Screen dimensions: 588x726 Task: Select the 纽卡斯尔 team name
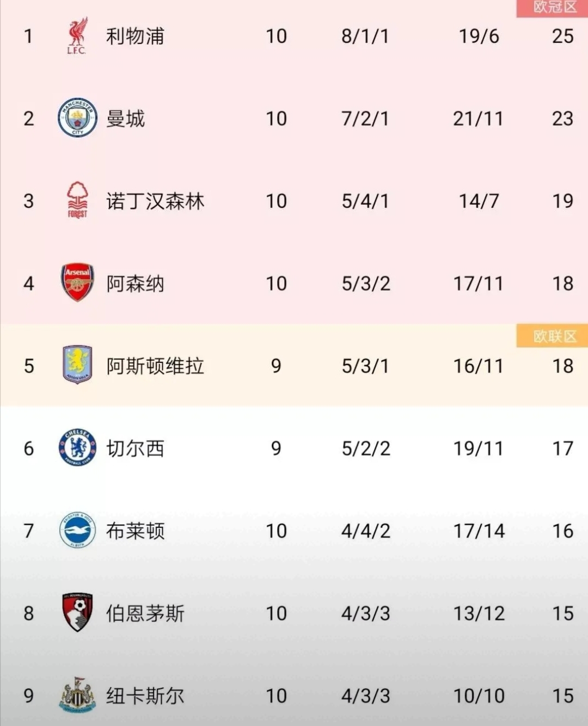[145, 696]
